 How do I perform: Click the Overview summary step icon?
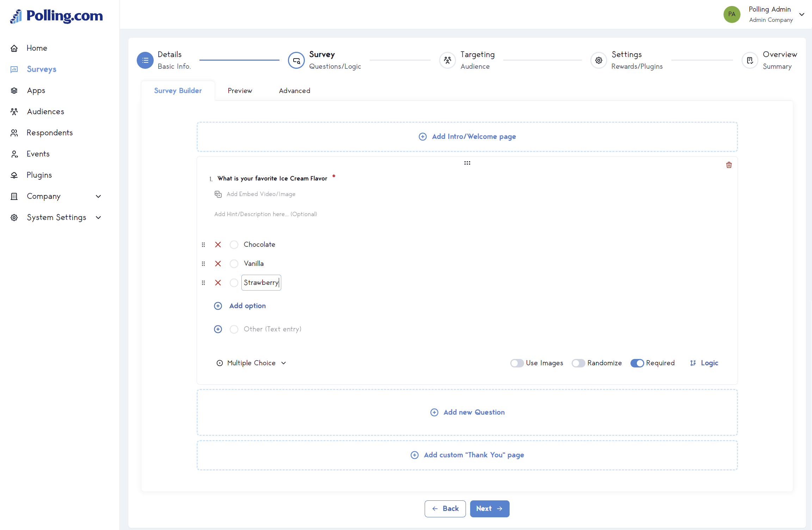pyautogui.click(x=749, y=59)
